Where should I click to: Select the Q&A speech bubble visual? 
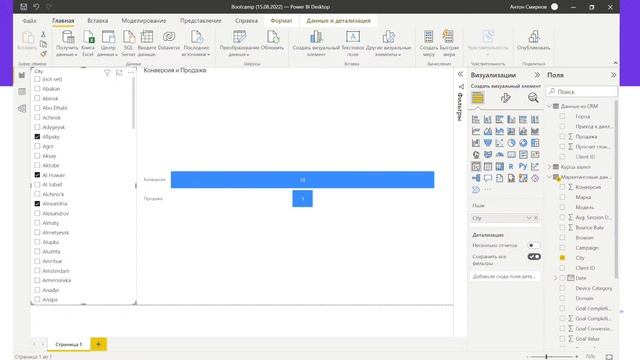488,178
